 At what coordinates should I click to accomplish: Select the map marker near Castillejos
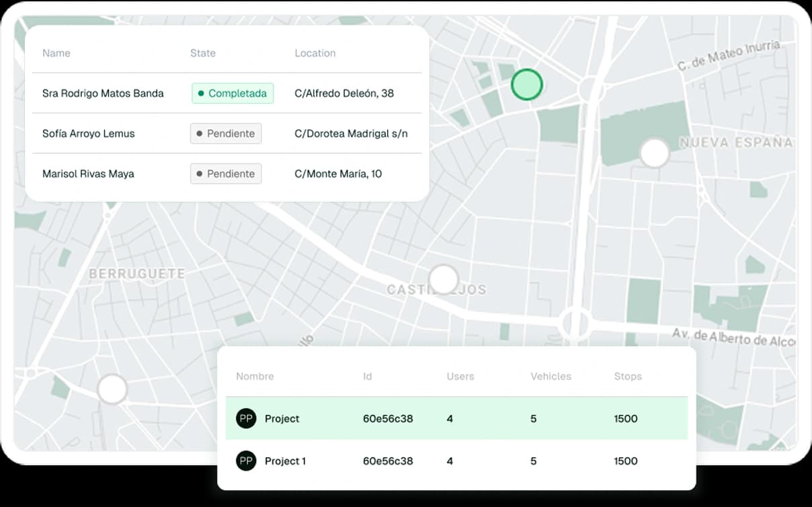(444, 278)
